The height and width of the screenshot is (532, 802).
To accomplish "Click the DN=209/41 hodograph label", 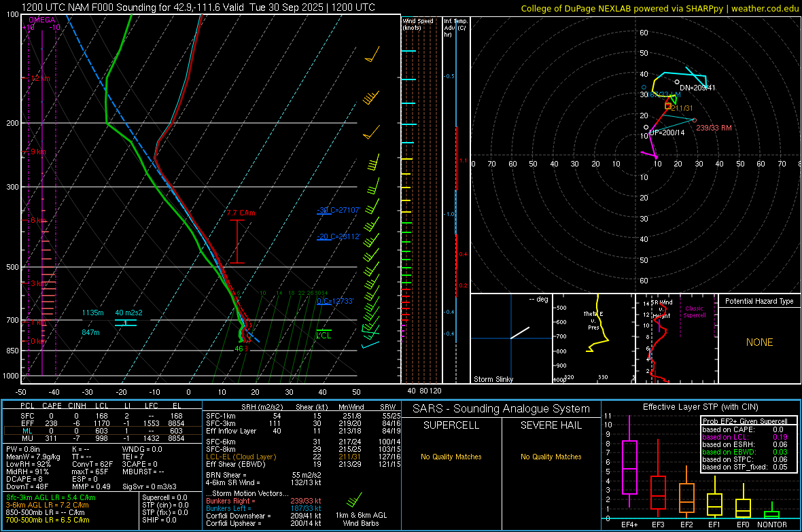I will [697, 88].
